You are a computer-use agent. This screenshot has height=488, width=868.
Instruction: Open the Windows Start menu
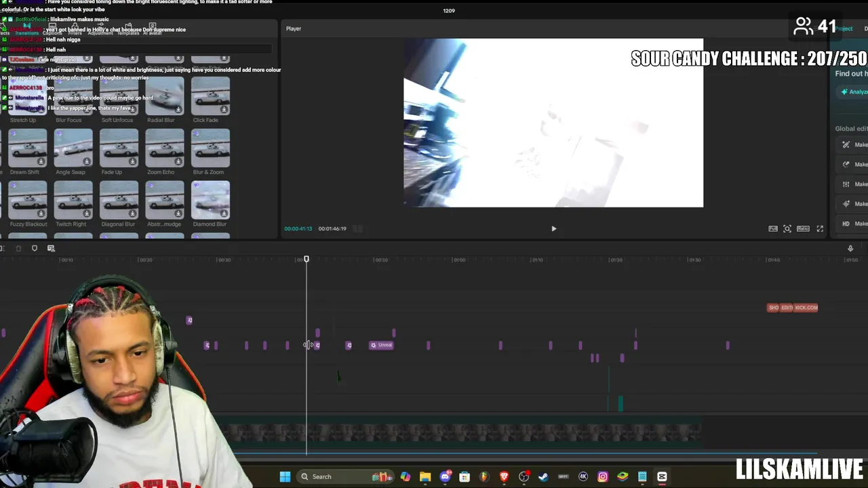(285, 476)
